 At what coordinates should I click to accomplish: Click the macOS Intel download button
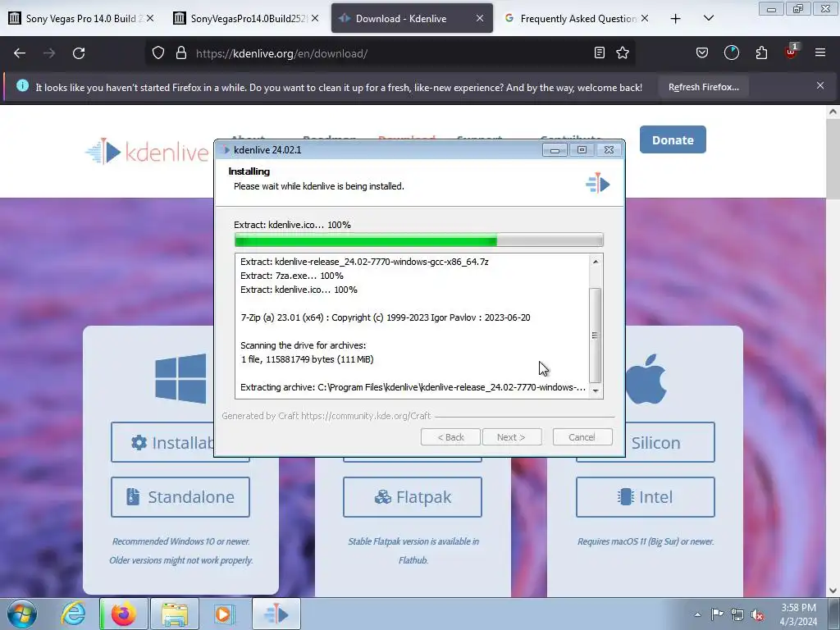pyautogui.click(x=645, y=497)
